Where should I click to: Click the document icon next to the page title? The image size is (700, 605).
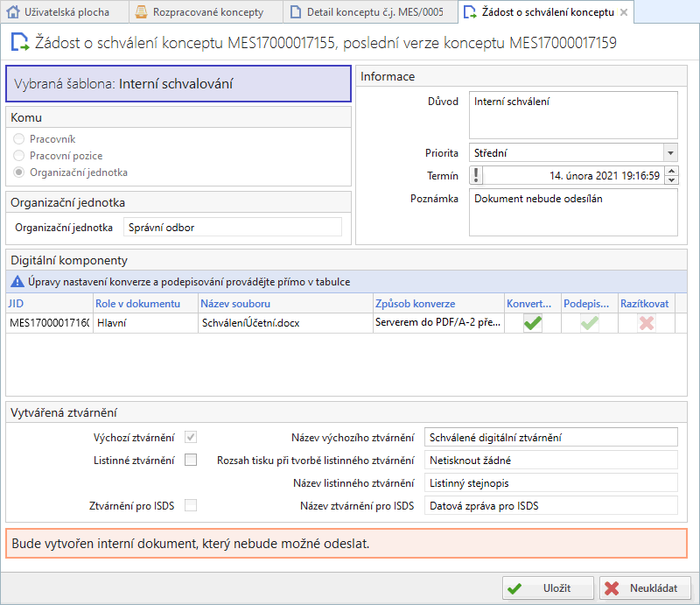click(18, 42)
